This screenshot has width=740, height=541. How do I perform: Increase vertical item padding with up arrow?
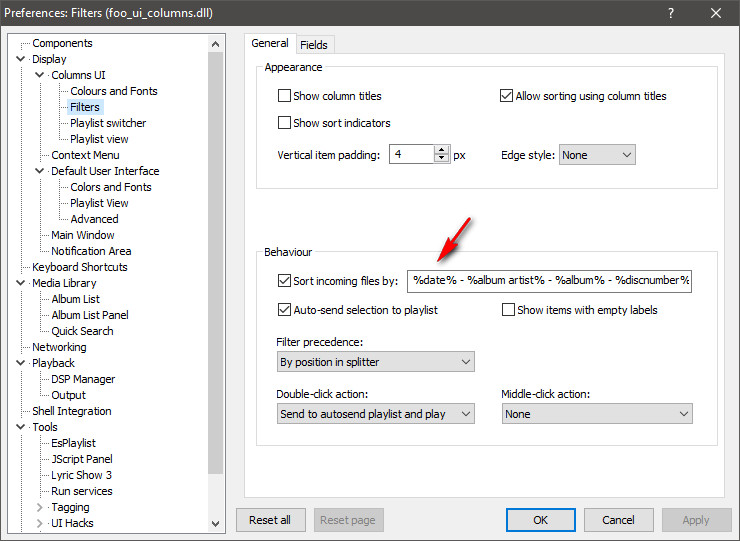[x=442, y=150]
